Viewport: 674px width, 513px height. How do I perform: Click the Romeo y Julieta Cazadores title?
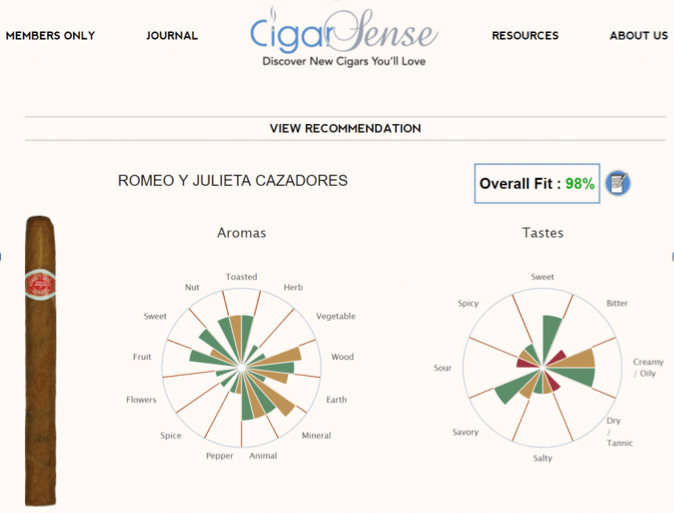[233, 181]
